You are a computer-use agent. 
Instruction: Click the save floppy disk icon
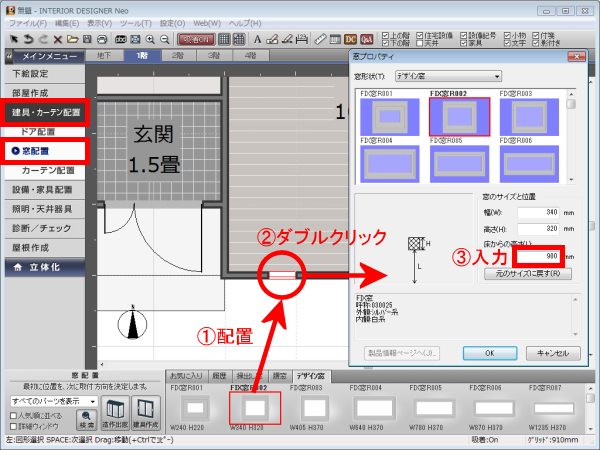[x=87, y=39]
